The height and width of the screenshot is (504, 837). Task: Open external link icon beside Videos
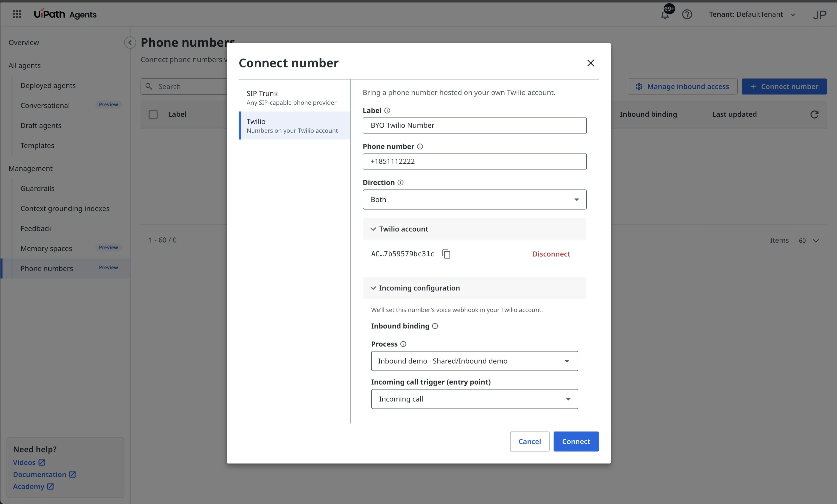[x=42, y=462]
